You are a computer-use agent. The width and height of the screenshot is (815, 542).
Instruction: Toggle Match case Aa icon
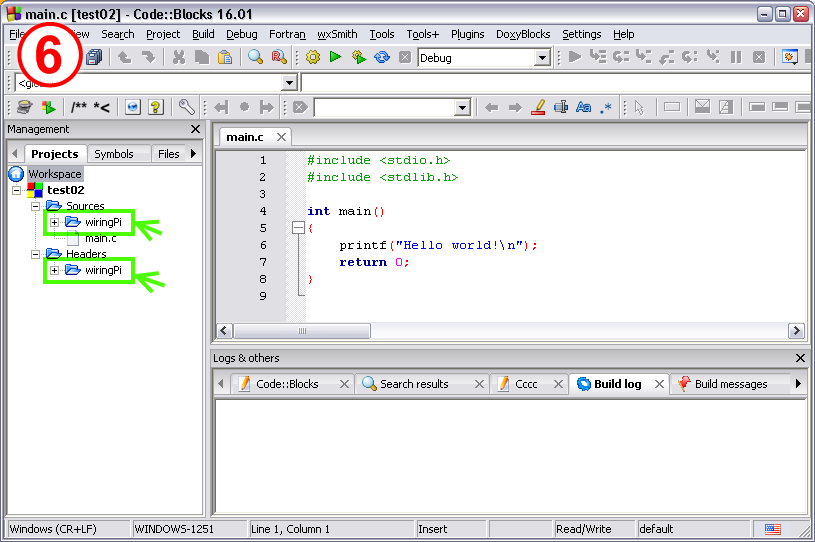click(x=584, y=108)
